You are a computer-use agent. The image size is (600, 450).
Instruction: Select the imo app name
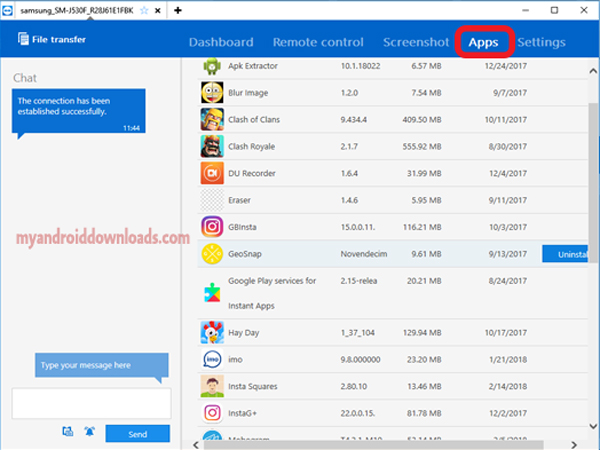pos(235,359)
